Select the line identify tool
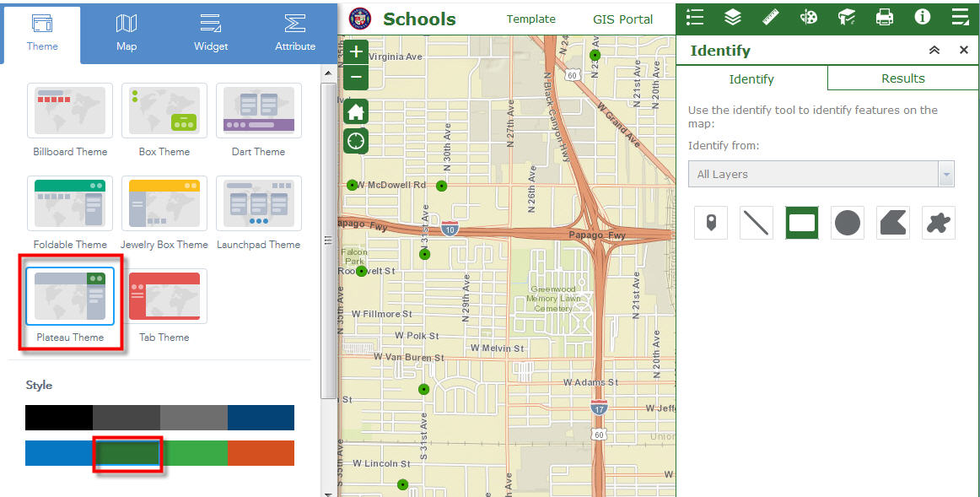This screenshot has width=980, height=497. pos(757,223)
